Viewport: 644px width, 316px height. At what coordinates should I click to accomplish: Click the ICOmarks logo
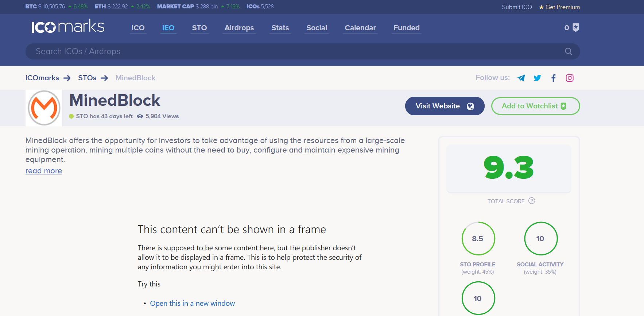point(68,26)
